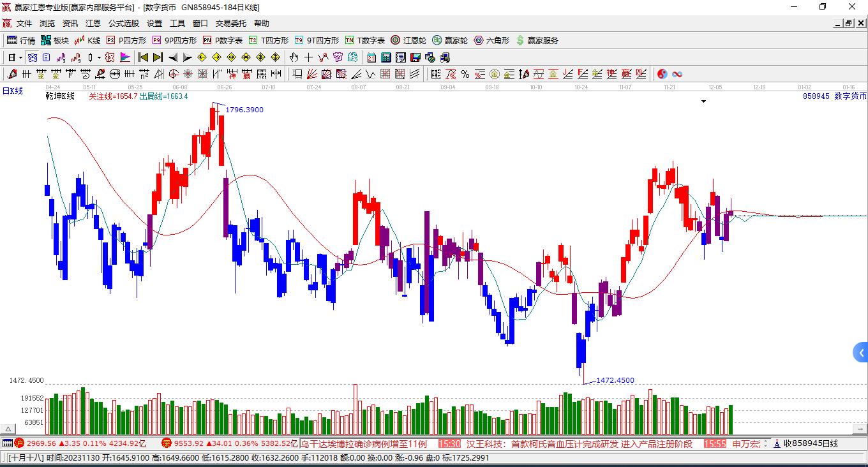This screenshot has height=467, width=868.
Task: Open the 板块 sector view
Action: [x=55, y=40]
